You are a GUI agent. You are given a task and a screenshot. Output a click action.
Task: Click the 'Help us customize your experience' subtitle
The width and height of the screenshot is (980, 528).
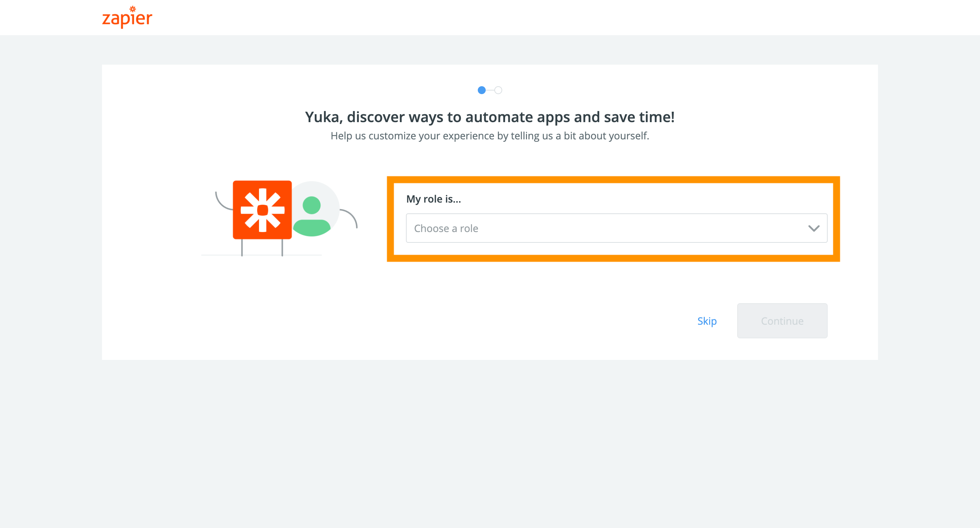point(490,136)
